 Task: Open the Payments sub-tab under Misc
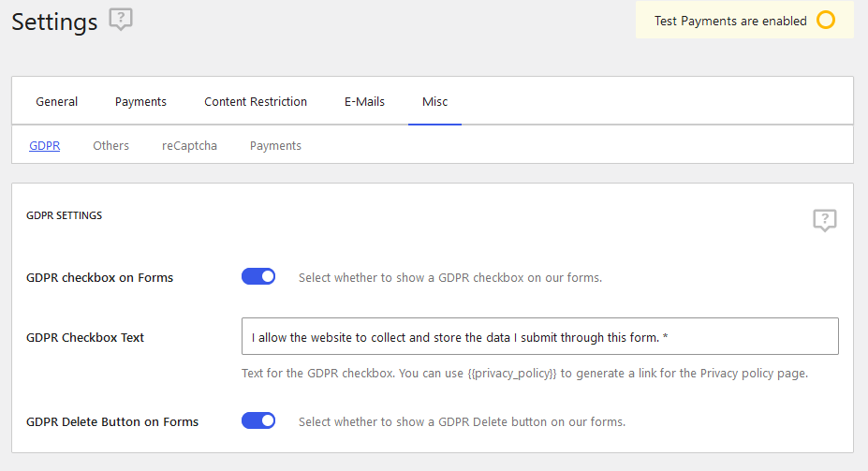275,145
